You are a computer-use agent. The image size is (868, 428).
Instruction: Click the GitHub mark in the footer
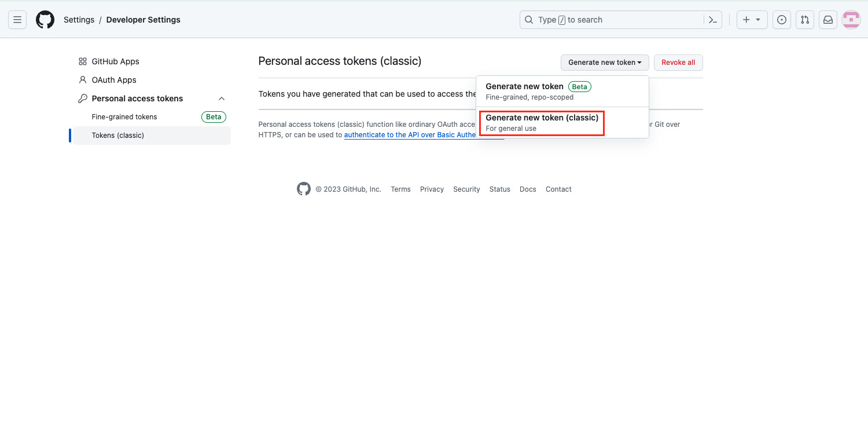[x=303, y=188]
